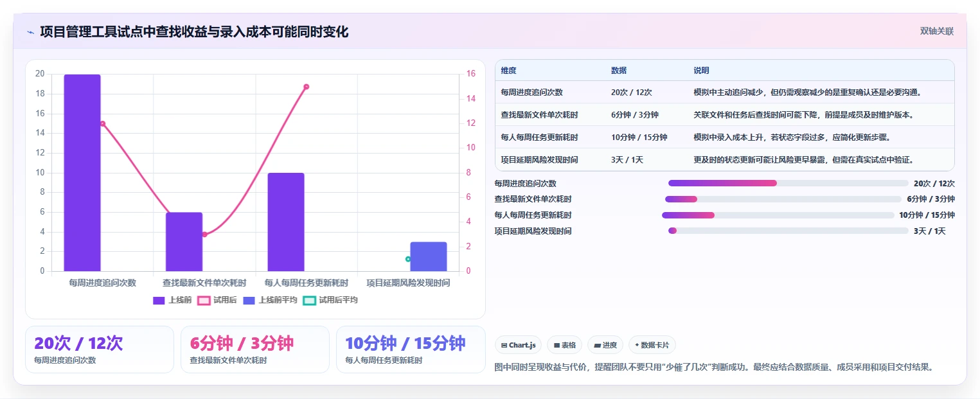The image size is (980, 399).
Task: Click the 每周进度追问次数 progress bar
Action: pos(788,183)
